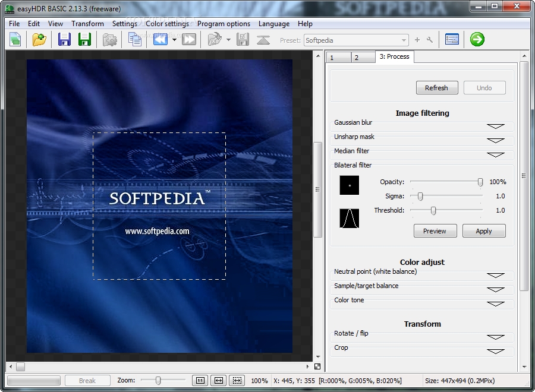Click the Bilateral filter section header
The image size is (535, 392).
pyautogui.click(x=353, y=165)
